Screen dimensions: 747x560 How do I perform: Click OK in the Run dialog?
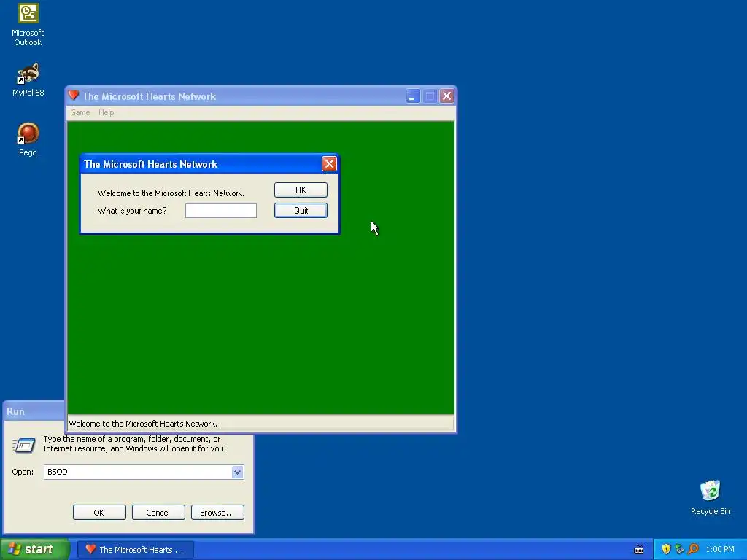point(99,513)
